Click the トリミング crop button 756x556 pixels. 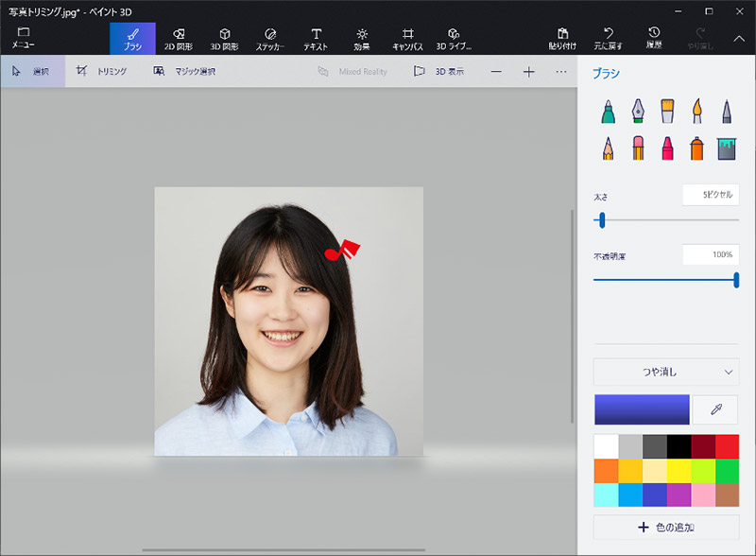(x=102, y=71)
